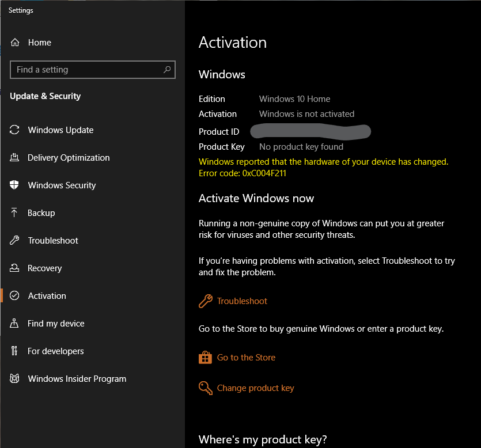Click the For developers tools icon
Screen dimensions: 481x448
click(14, 351)
